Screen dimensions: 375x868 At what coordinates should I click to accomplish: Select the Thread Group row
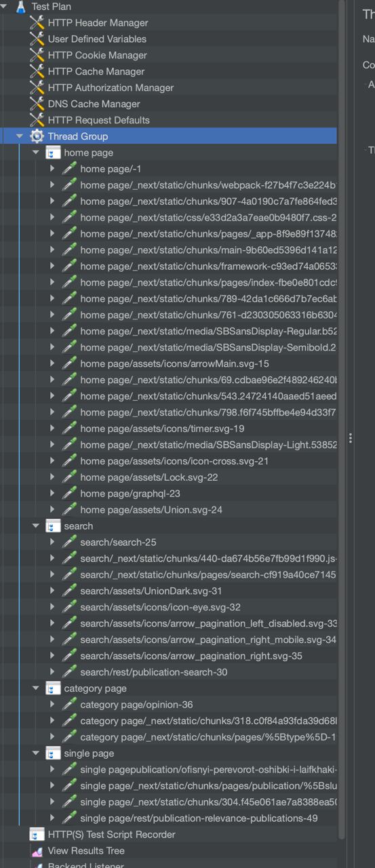tap(168, 136)
